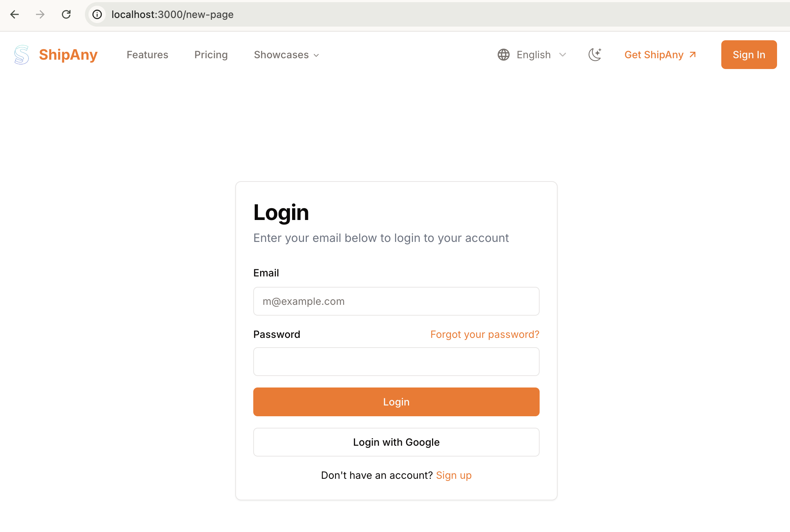The width and height of the screenshot is (790, 532).
Task: Follow the Sign up link
Action: point(454,475)
